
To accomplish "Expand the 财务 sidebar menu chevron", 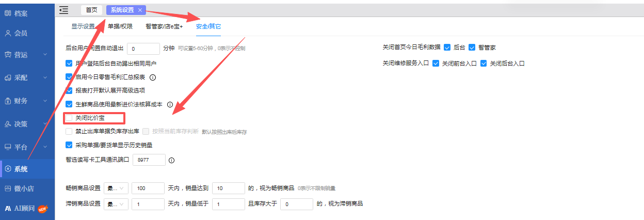I will click(x=45, y=101).
